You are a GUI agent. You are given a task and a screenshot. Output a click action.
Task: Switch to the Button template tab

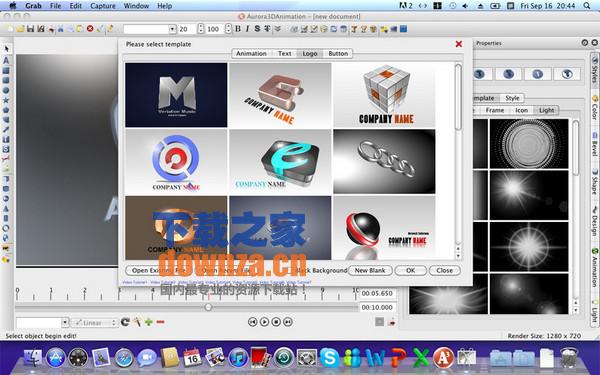click(x=338, y=54)
